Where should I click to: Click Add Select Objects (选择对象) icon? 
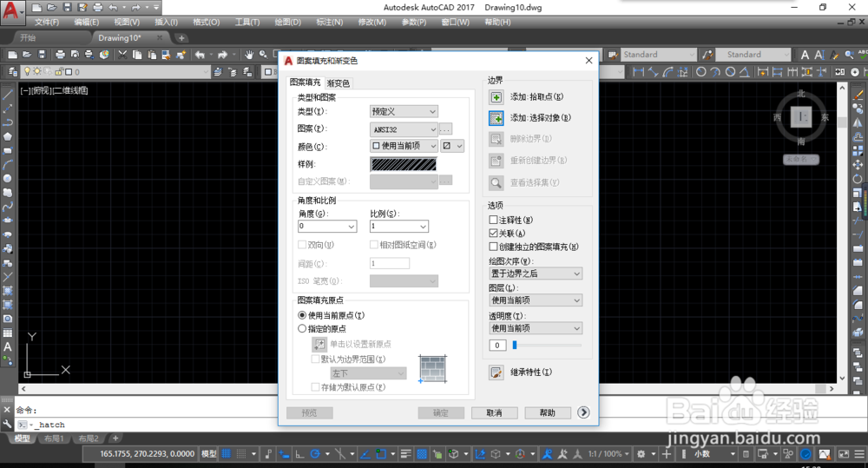(496, 118)
